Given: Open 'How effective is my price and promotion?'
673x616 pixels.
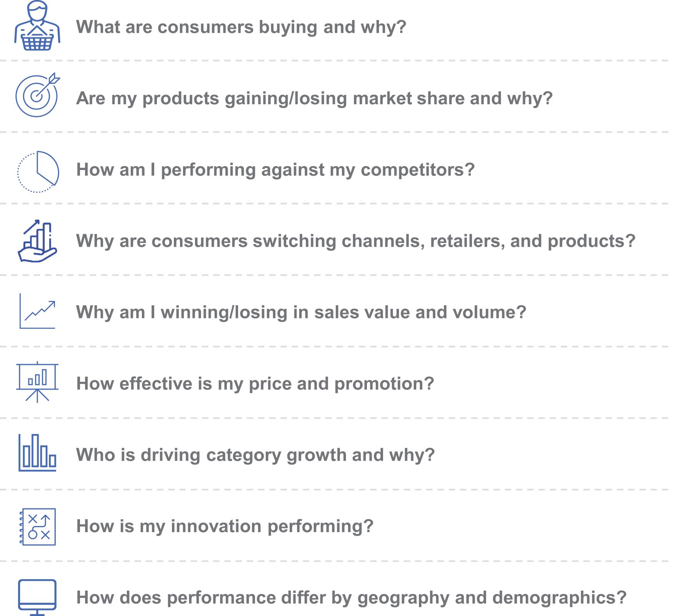Looking at the screenshot, I should coord(255,384).
